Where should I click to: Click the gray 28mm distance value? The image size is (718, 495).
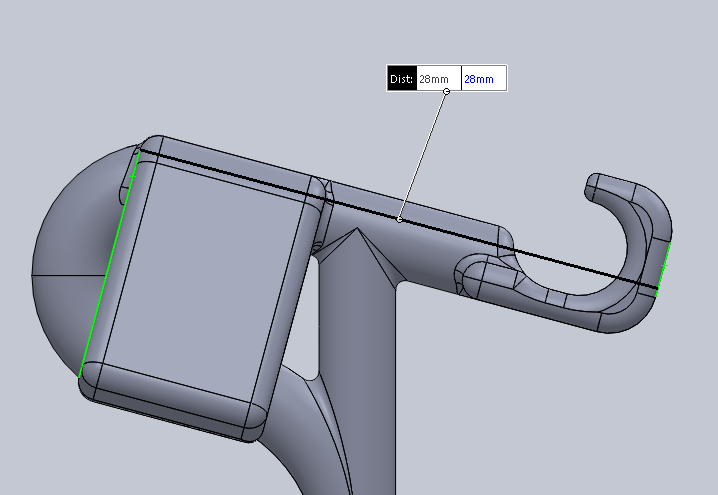(434, 79)
